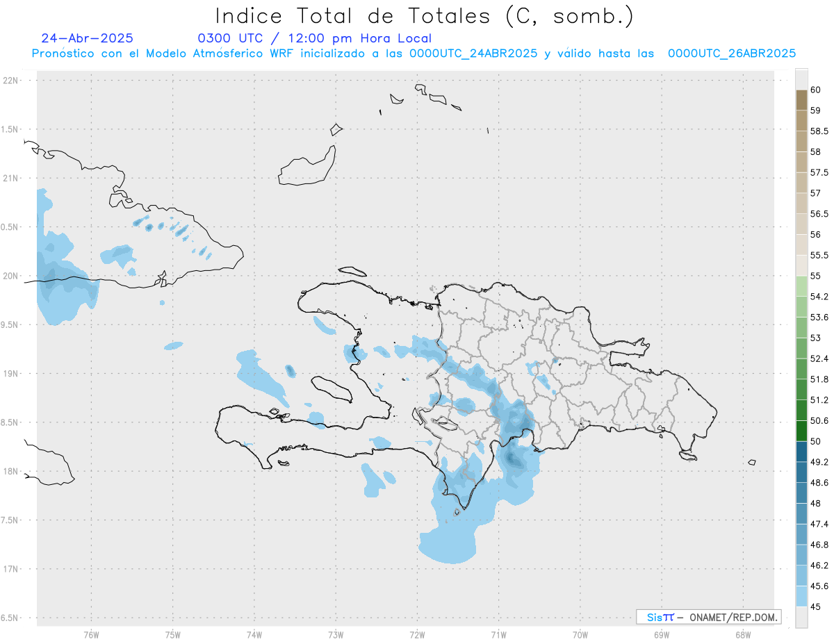Click the '17N' latitude label
834x644 pixels.
pyautogui.click(x=11, y=569)
